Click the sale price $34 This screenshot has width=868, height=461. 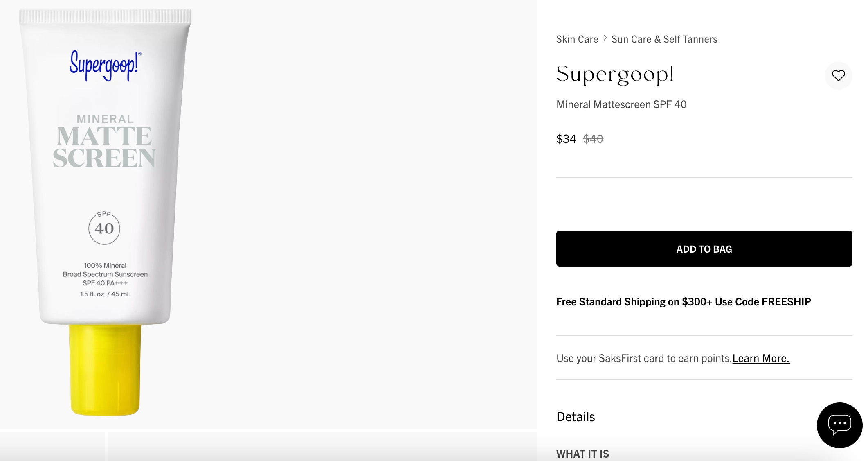pyautogui.click(x=565, y=139)
